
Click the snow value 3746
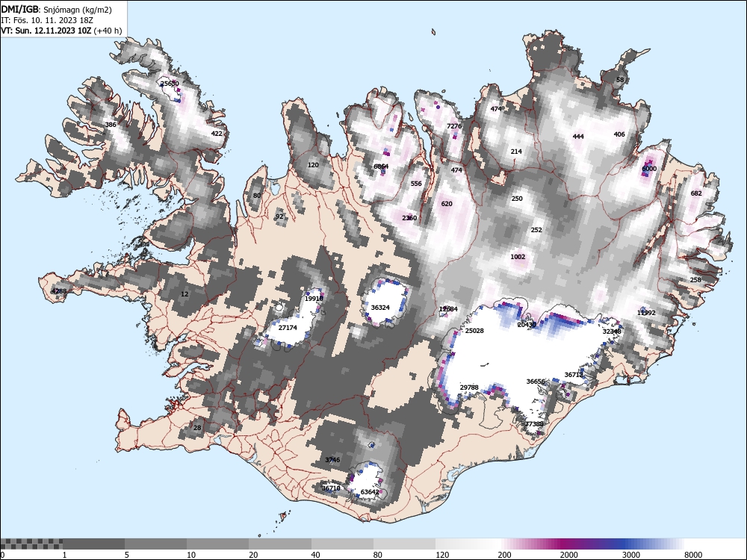[332, 460]
